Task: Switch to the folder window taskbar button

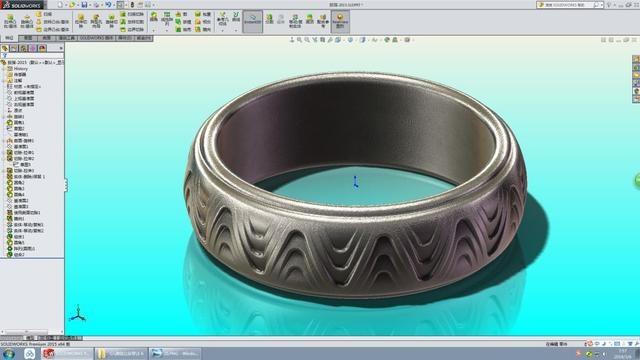Action: pos(121,353)
